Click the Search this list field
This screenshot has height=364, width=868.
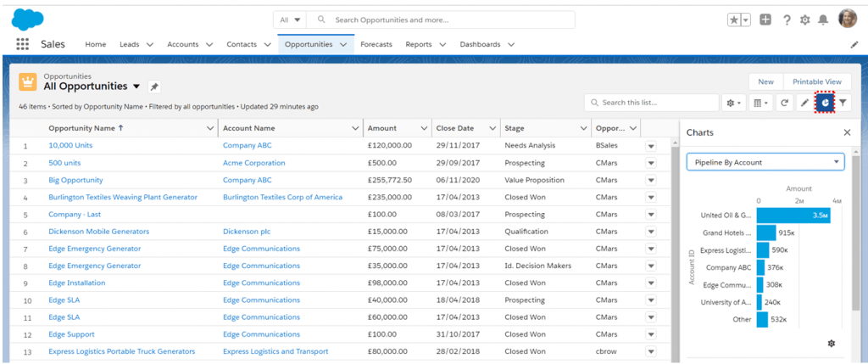click(x=651, y=103)
